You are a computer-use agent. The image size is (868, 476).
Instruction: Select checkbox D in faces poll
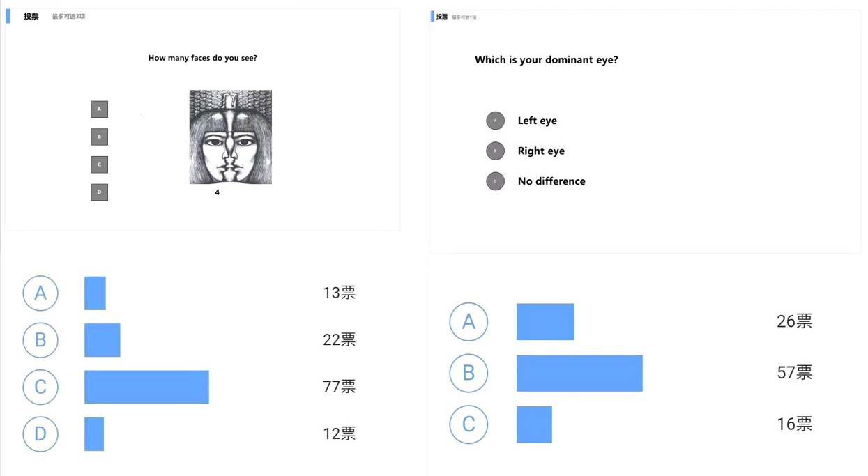tap(99, 192)
